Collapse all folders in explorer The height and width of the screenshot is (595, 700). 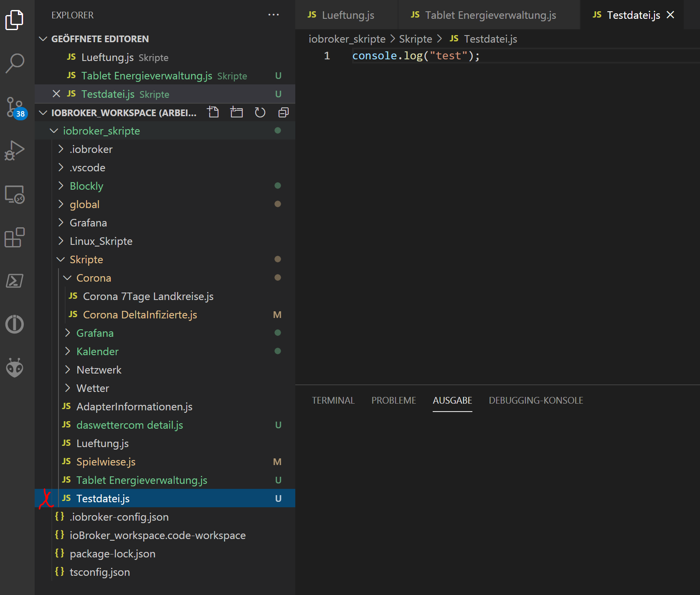pos(284,112)
